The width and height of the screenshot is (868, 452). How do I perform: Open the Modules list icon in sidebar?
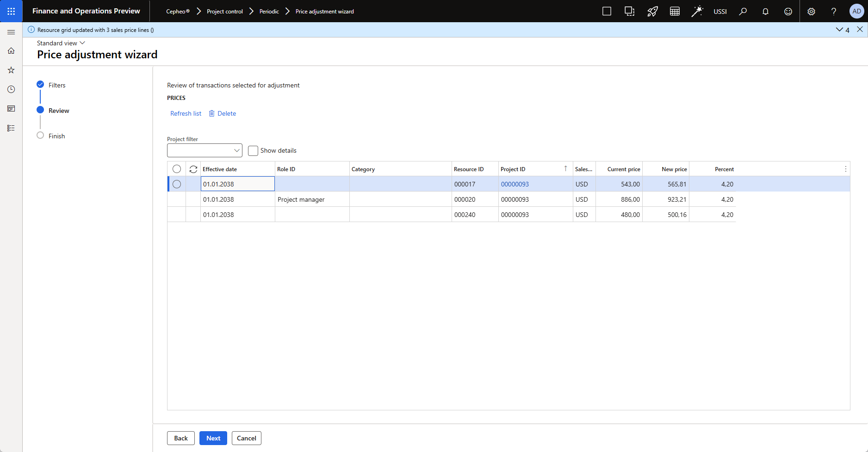tap(11, 128)
